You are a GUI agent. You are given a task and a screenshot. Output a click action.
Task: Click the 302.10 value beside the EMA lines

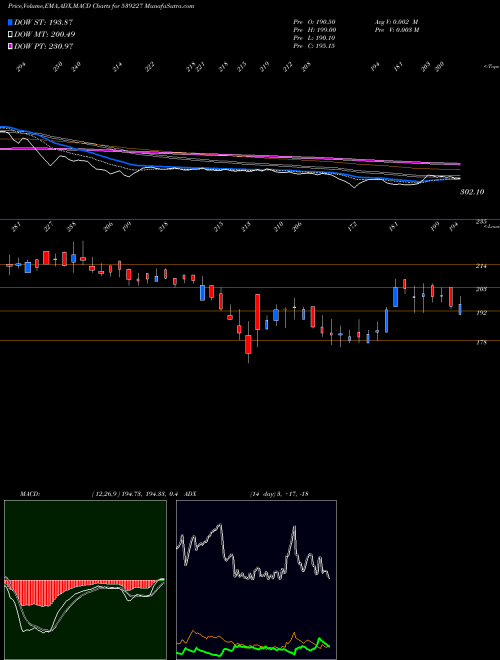pyautogui.click(x=472, y=192)
